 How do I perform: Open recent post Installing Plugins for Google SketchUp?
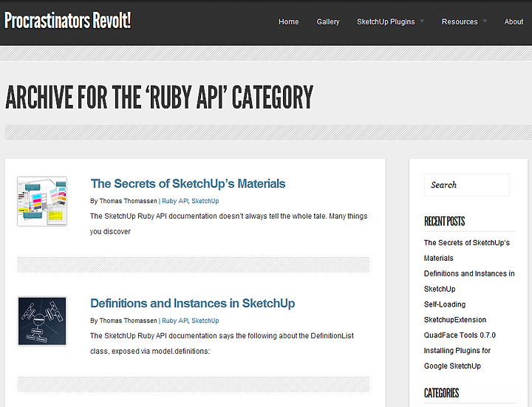click(x=457, y=358)
